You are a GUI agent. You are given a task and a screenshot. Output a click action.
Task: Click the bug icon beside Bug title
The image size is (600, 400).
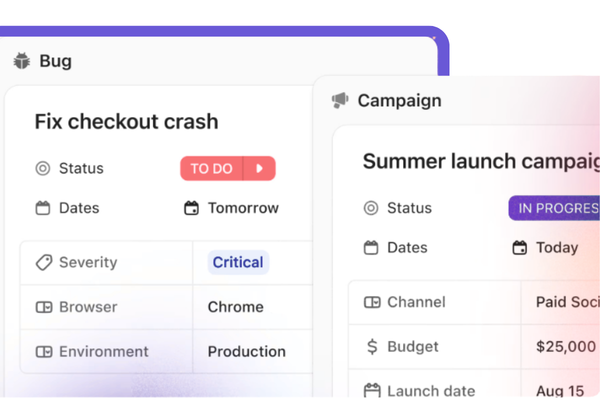pyautogui.click(x=22, y=61)
